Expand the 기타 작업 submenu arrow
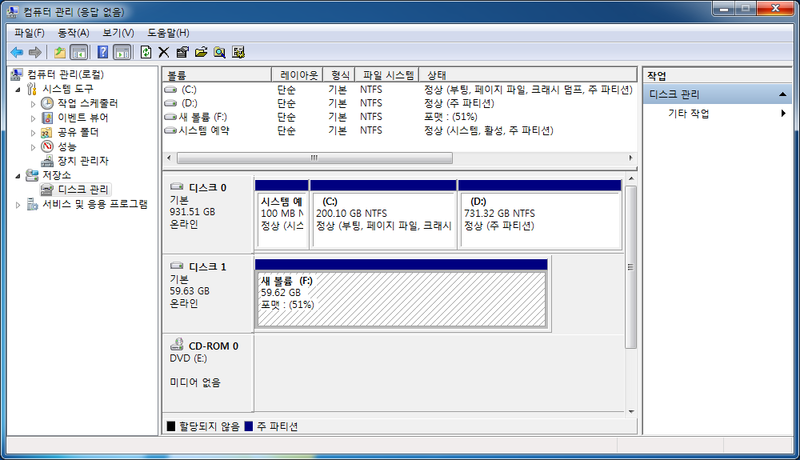Screen dimensions: 800x460 click(x=783, y=114)
